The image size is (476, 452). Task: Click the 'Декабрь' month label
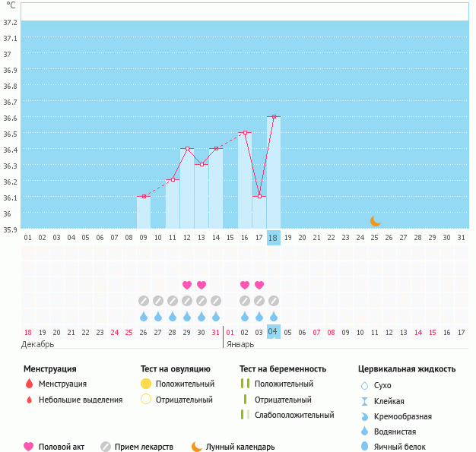[x=38, y=344]
